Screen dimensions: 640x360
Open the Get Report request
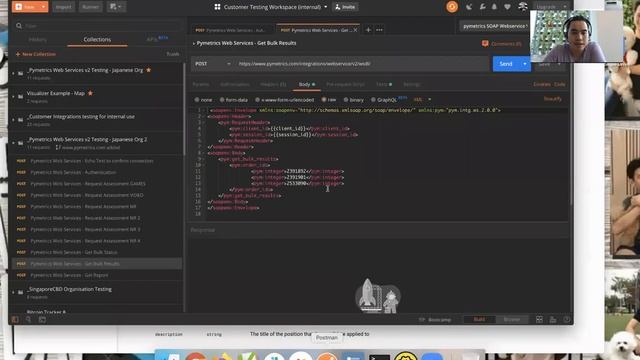click(97, 275)
